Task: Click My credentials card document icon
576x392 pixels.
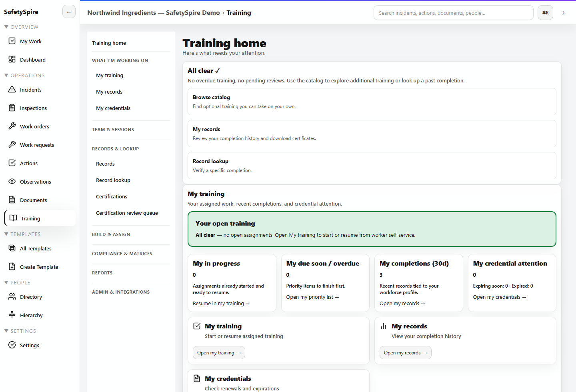Action: (x=197, y=378)
